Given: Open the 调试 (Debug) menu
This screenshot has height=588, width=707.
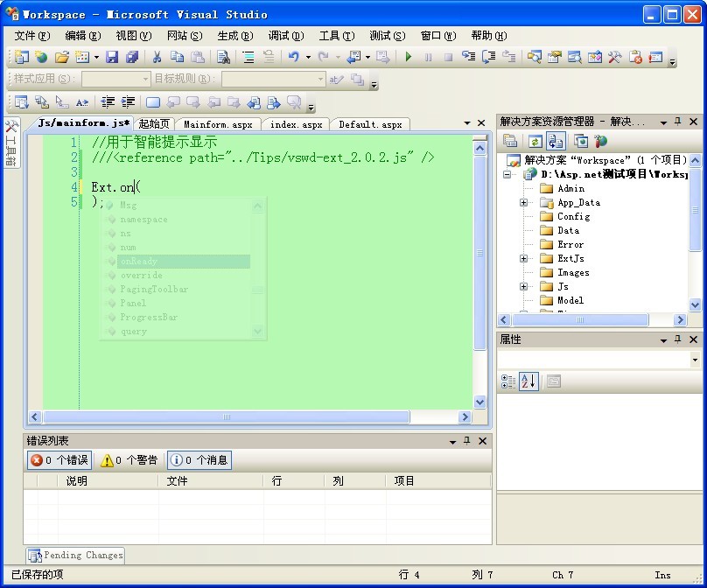Looking at the screenshot, I should point(285,36).
